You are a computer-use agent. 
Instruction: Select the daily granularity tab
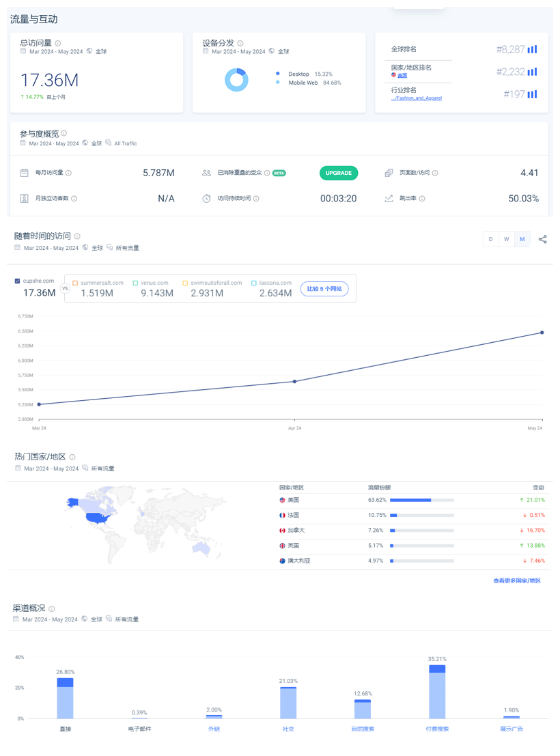[490, 240]
